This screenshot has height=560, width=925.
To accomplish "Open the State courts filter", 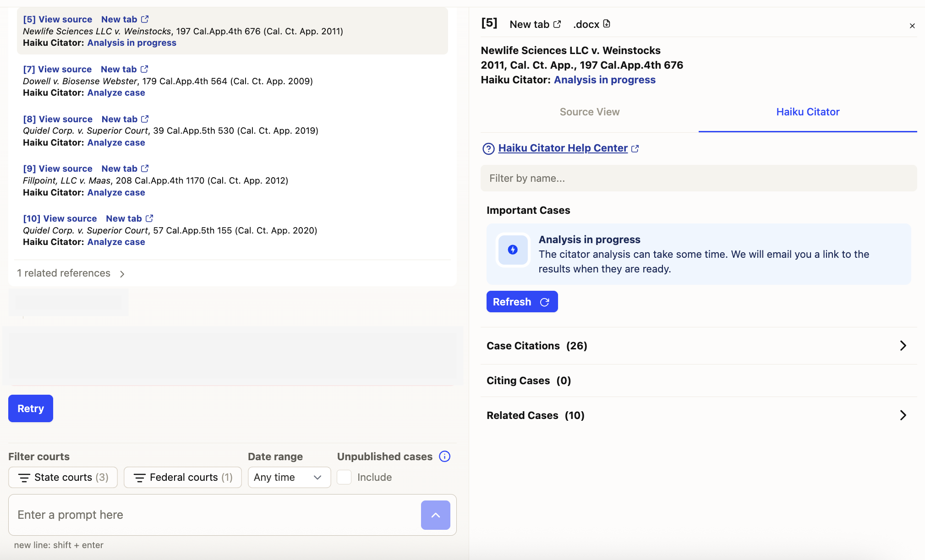I will click(x=63, y=477).
